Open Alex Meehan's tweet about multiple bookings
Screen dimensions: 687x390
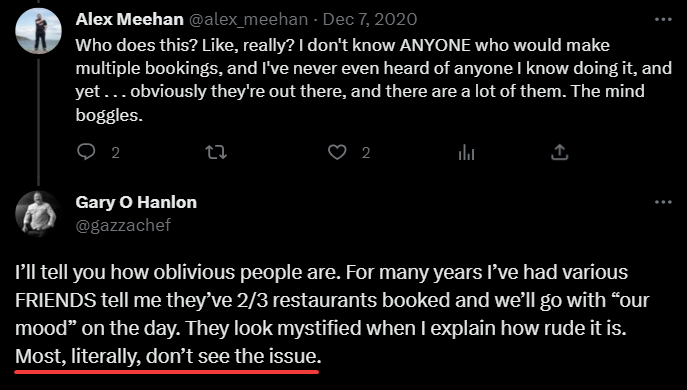pos(374,80)
